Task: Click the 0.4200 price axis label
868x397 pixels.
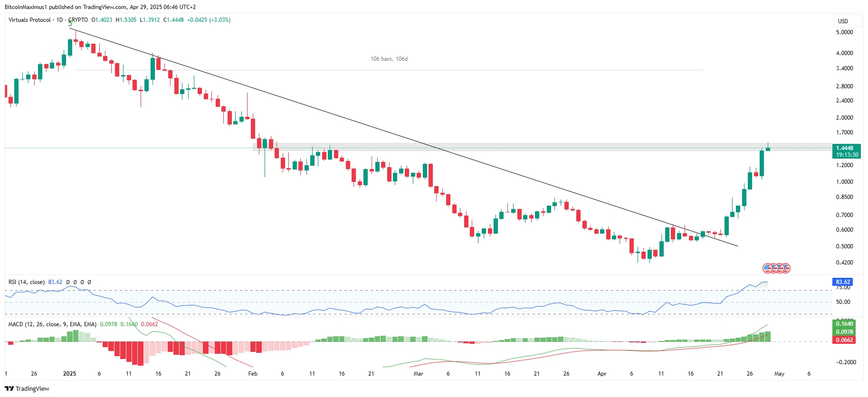Action: [x=844, y=263]
